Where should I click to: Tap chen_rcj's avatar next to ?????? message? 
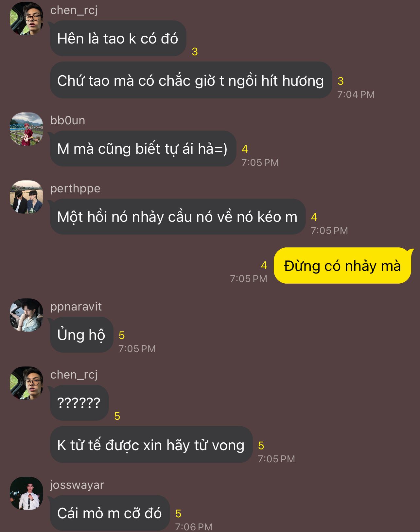click(x=26, y=383)
